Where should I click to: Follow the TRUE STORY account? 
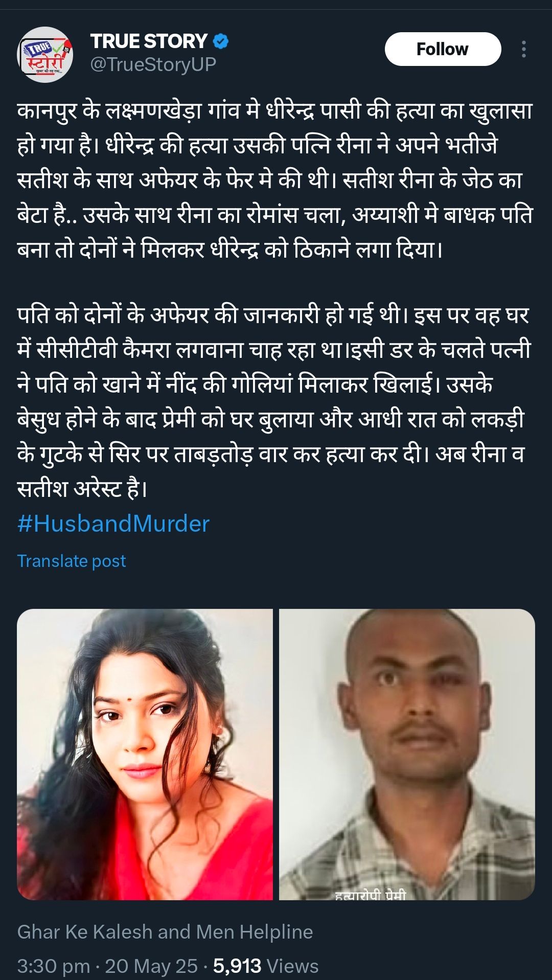click(x=443, y=49)
